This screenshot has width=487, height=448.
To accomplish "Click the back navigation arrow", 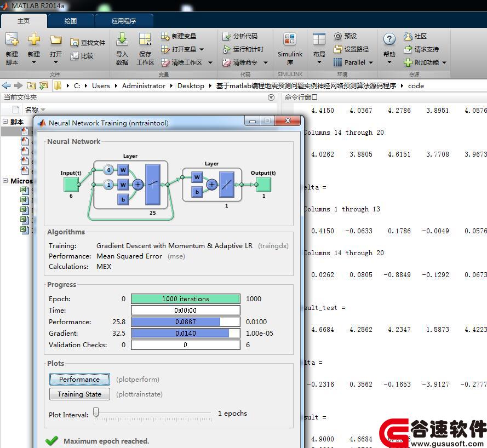I will point(6,85).
